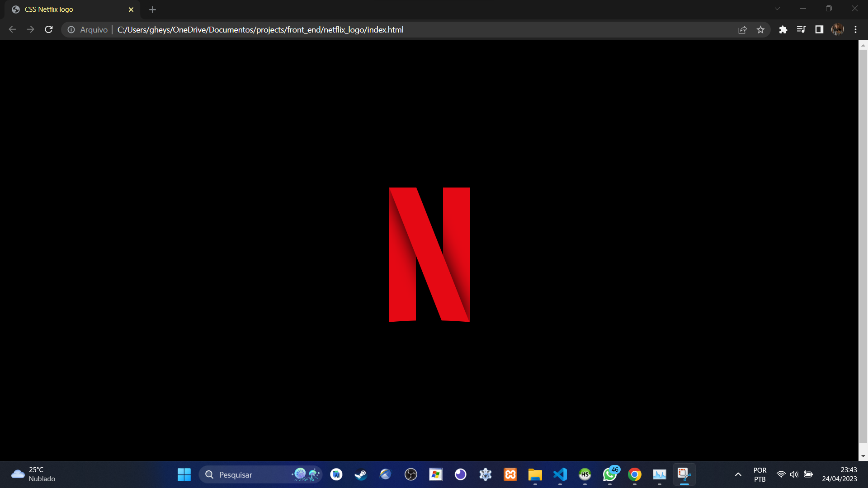This screenshot has height=488, width=868.
Task: Reload the current page
Action: (x=49, y=30)
